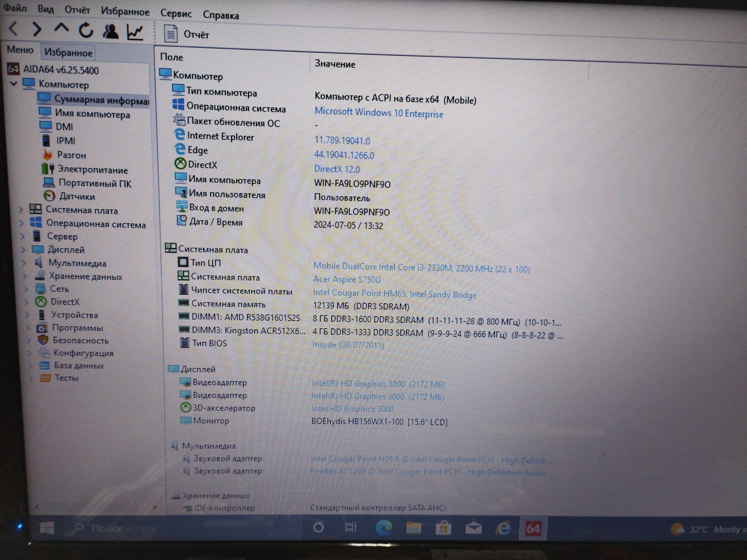Select the База данных icon

coord(45,365)
